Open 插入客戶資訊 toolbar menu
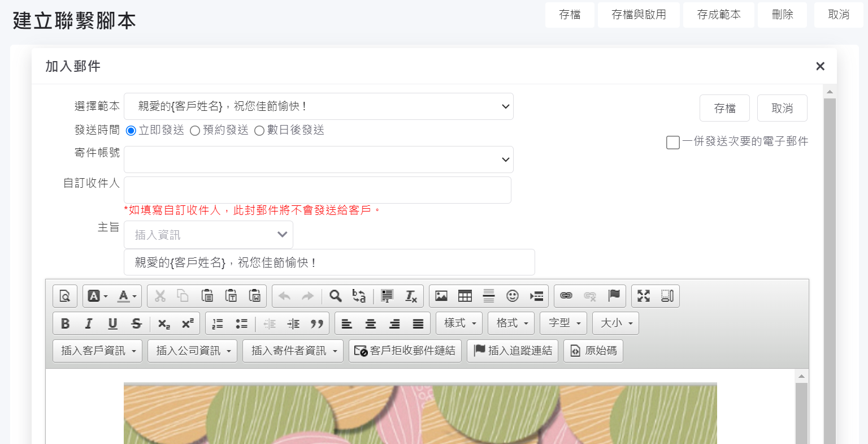Viewport: 868px width, 444px height. (x=98, y=351)
